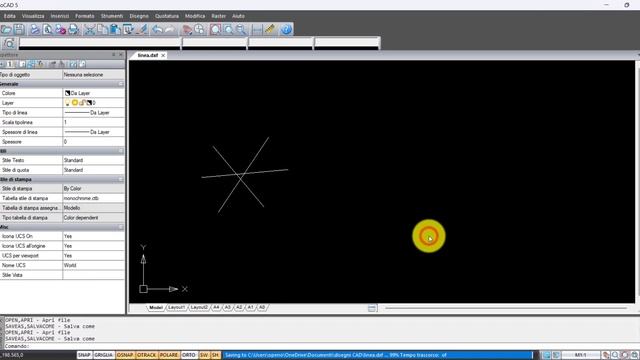Screen dimensions: 640x360
Task: Toggle the SW status button
Action: pyautogui.click(x=204, y=355)
